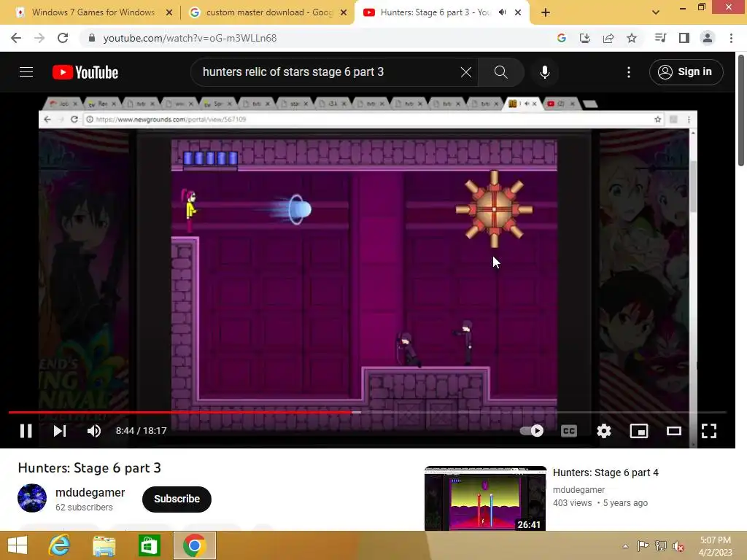Open the YouTube guide hamburger menu
This screenshot has height=560, width=747.
click(26, 72)
